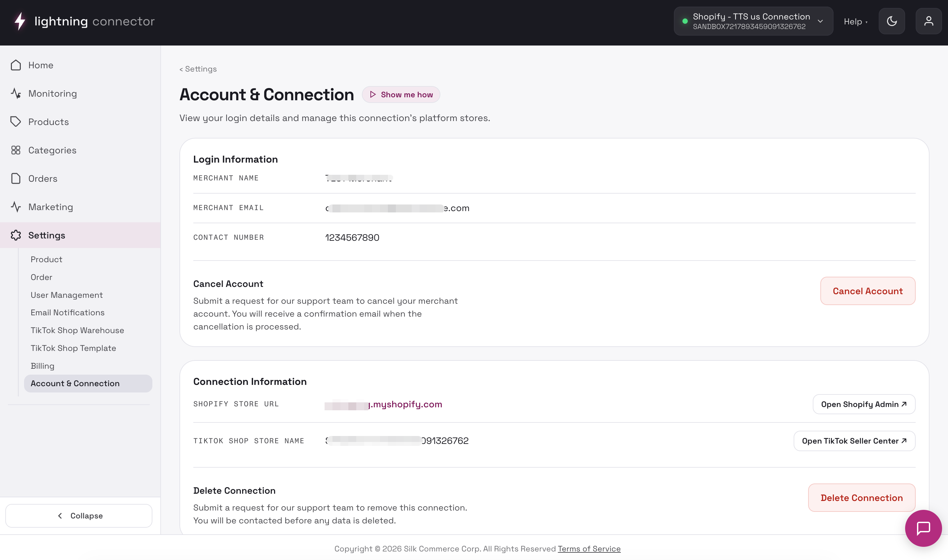Image resolution: width=948 pixels, height=560 pixels.
Task: Click the Orders document icon
Action: tap(16, 178)
